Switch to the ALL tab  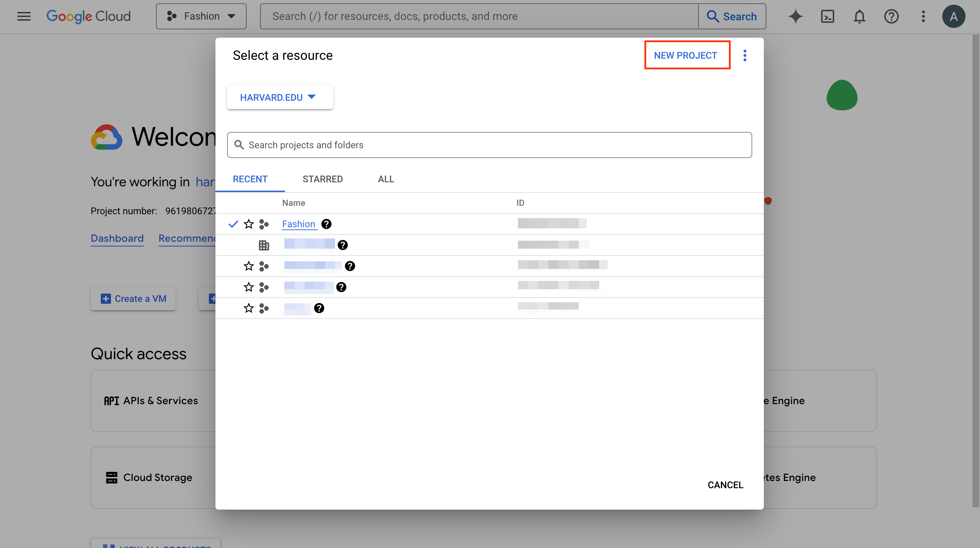[x=386, y=179]
